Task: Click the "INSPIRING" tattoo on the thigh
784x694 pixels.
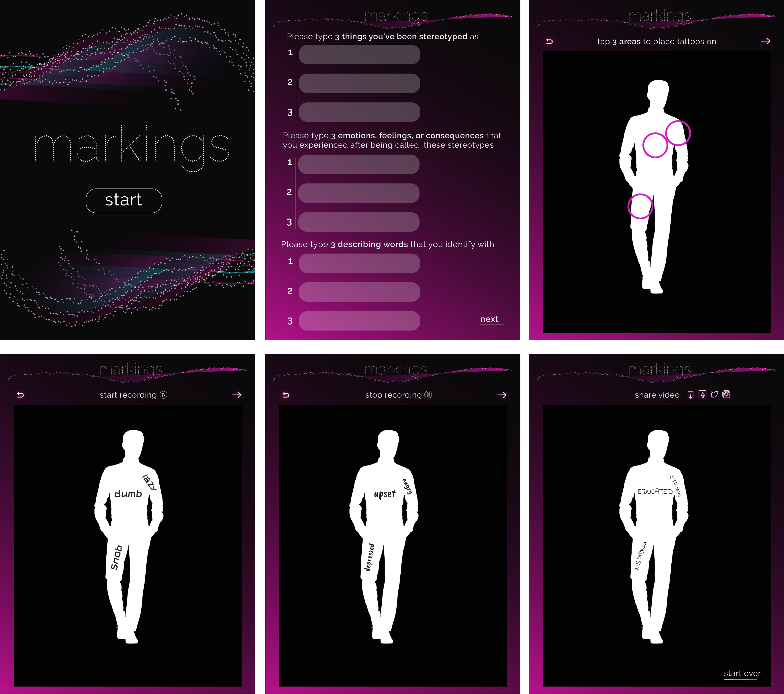Action: pyautogui.click(x=640, y=556)
